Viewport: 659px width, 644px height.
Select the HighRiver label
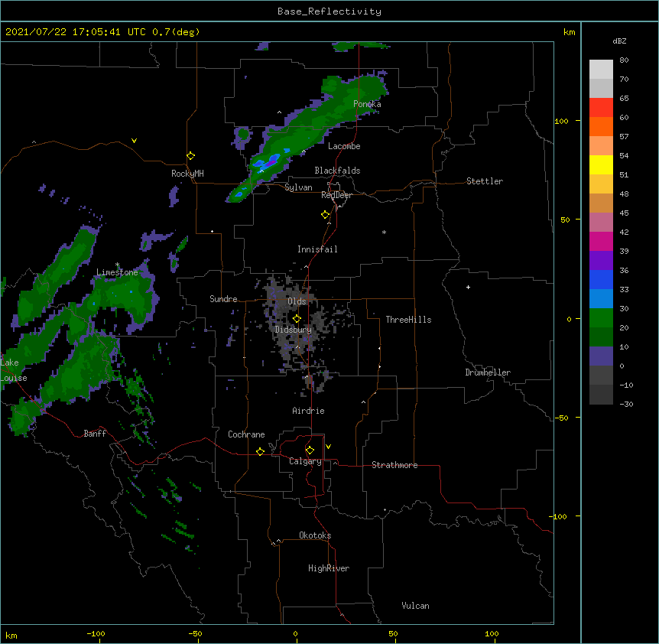(329, 568)
